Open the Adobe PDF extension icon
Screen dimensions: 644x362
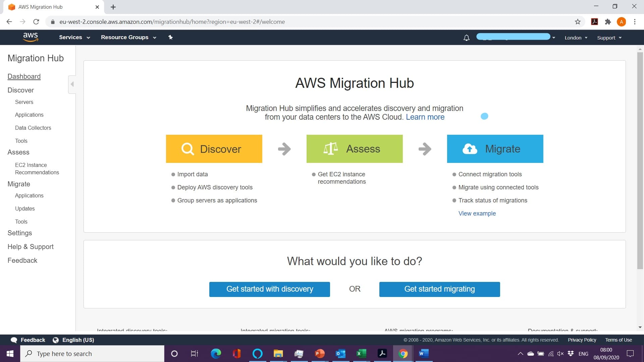(594, 21)
